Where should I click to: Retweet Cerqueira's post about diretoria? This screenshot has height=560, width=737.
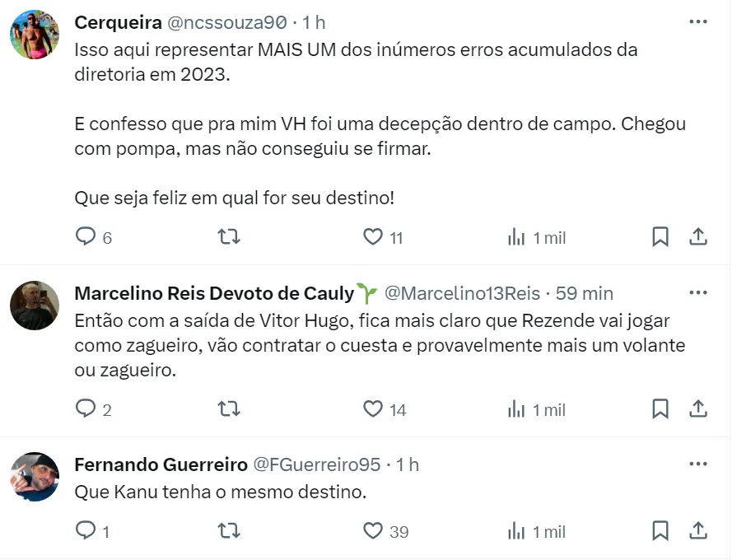pos(228,237)
